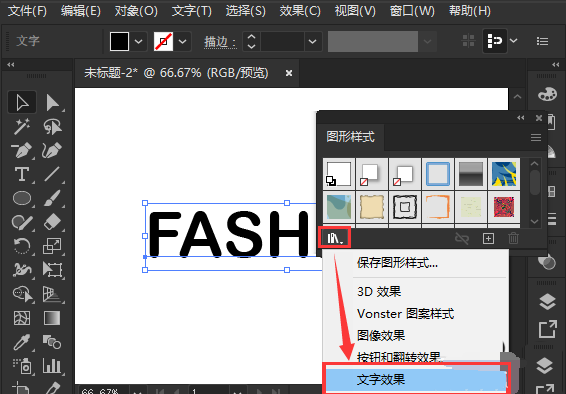Select the Gradient tool
This screenshot has width=566, height=394.
coord(53,318)
